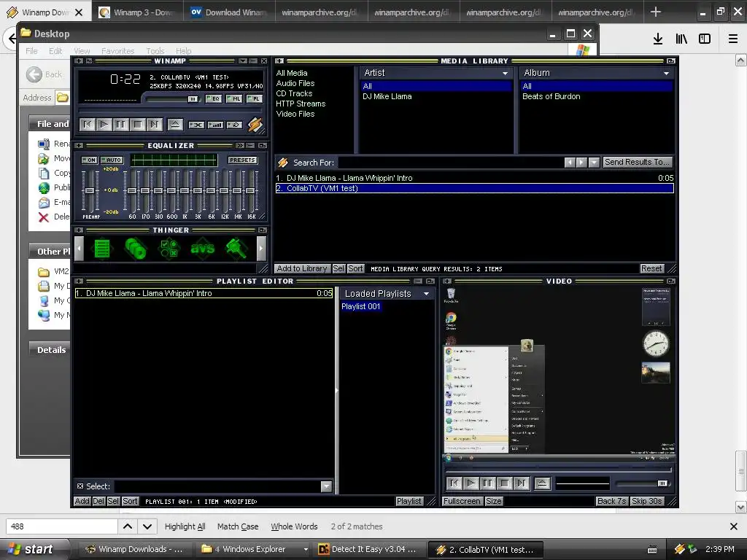The width and height of the screenshot is (747, 560).
Task: Open the Artist column dropdown
Action: point(505,73)
